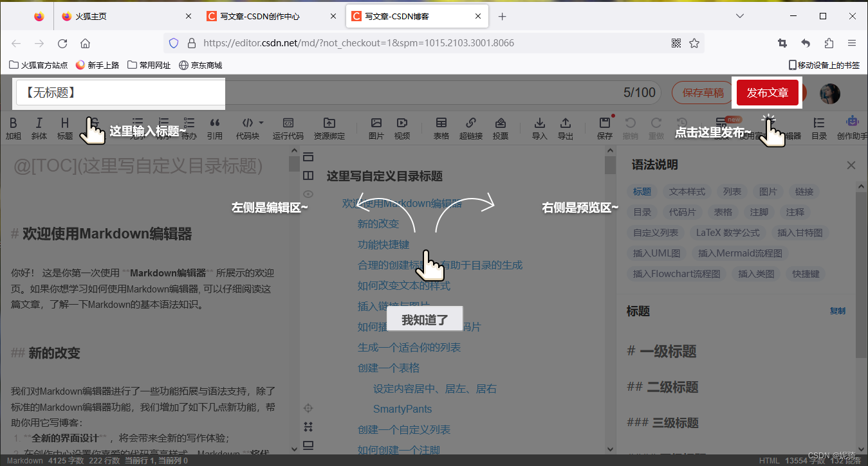Screen dimensions: 868x466
Task: Click the article title input field
Action: click(121, 93)
